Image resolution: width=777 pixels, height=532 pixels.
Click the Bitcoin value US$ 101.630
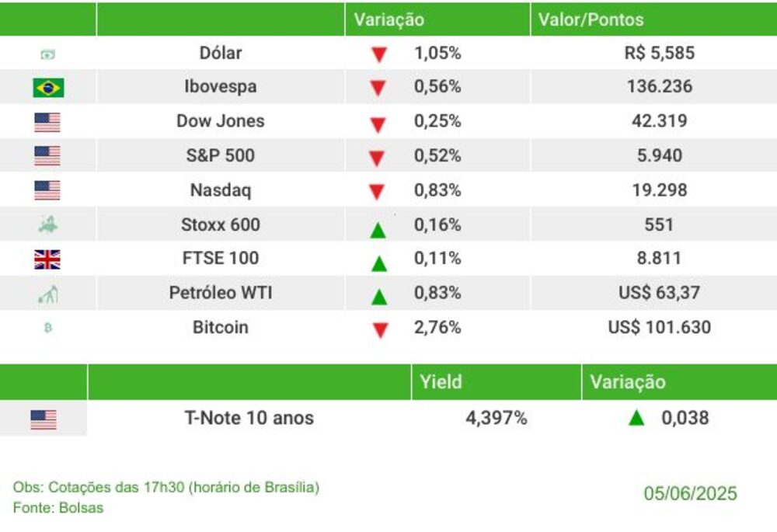coord(659,328)
